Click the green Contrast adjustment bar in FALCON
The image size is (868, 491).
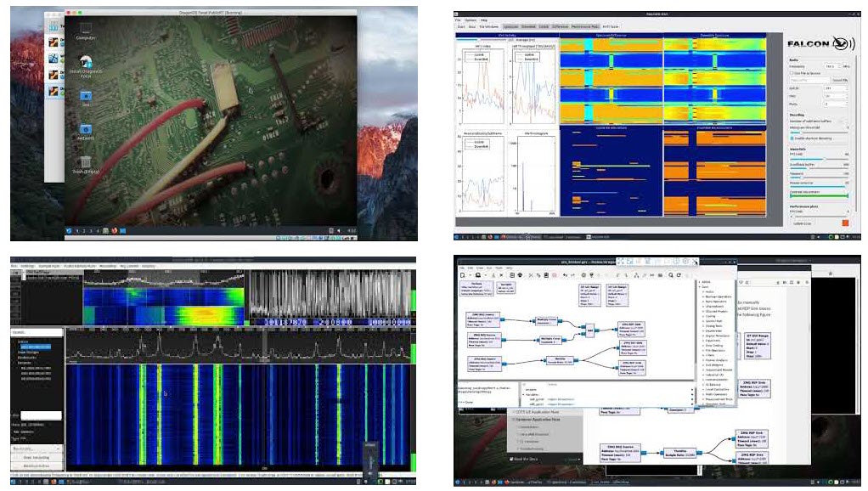tap(819, 195)
